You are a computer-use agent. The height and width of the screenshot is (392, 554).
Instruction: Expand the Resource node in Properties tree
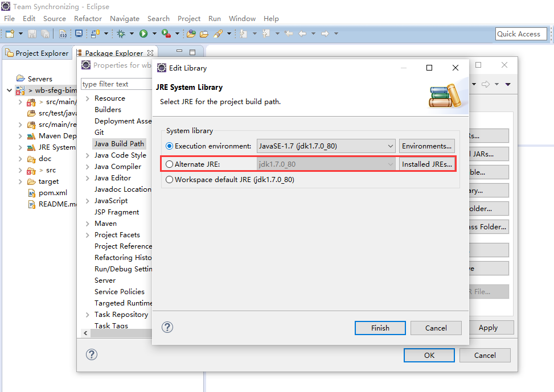tap(87, 98)
